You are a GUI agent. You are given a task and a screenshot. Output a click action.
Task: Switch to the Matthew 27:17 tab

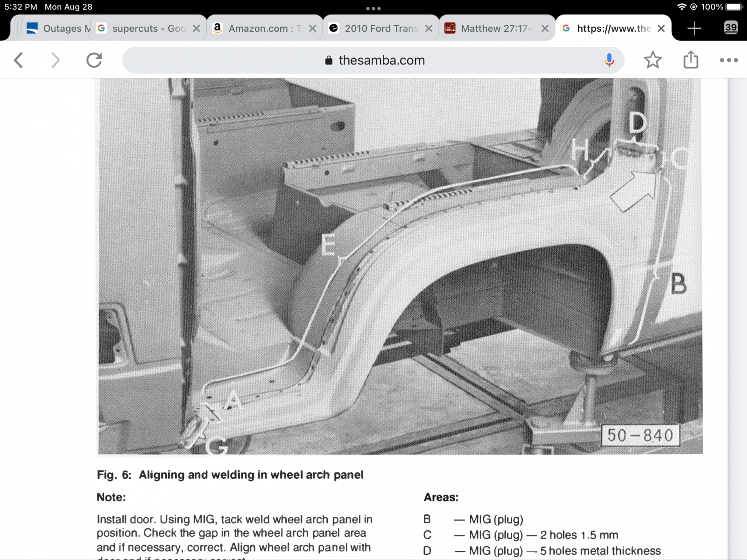tap(493, 28)
